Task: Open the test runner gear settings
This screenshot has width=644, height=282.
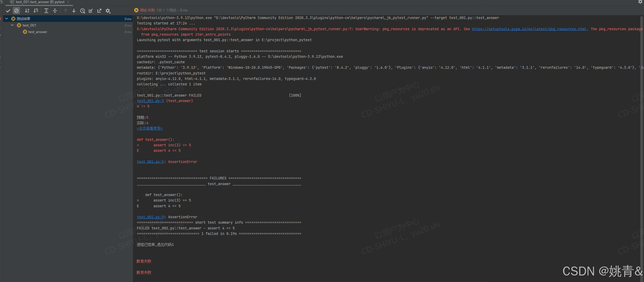Action: (108, 11)
